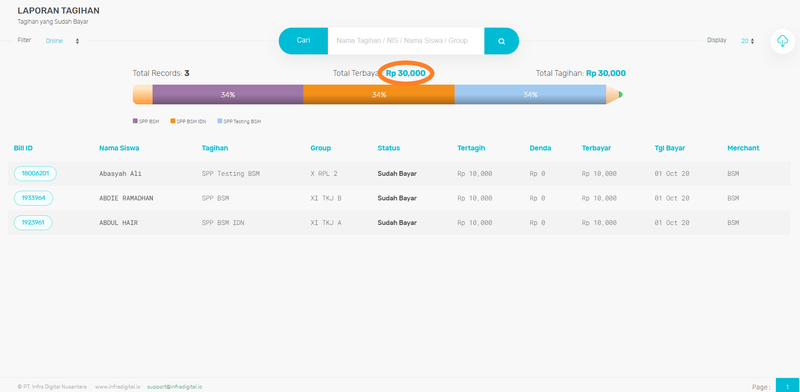Sort by Bill ID column header
Screen dimensions: 800x392
(23, 148)
